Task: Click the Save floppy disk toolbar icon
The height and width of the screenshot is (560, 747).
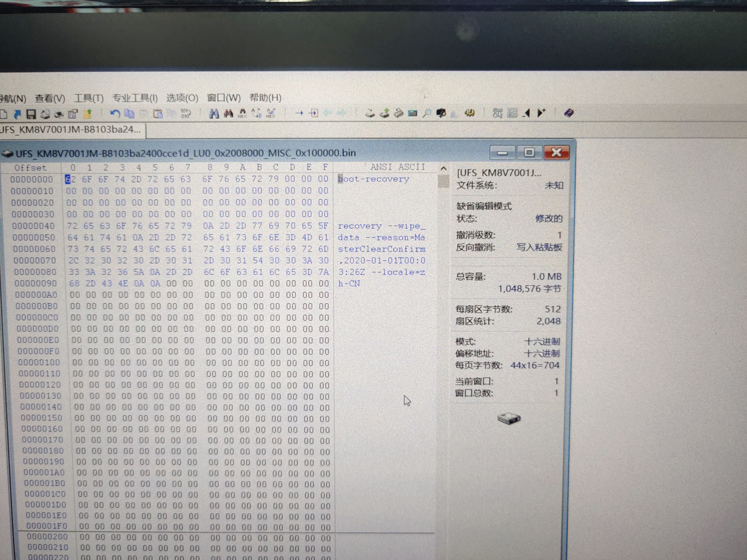Action: pyautogui.click(x=31, y=114)
